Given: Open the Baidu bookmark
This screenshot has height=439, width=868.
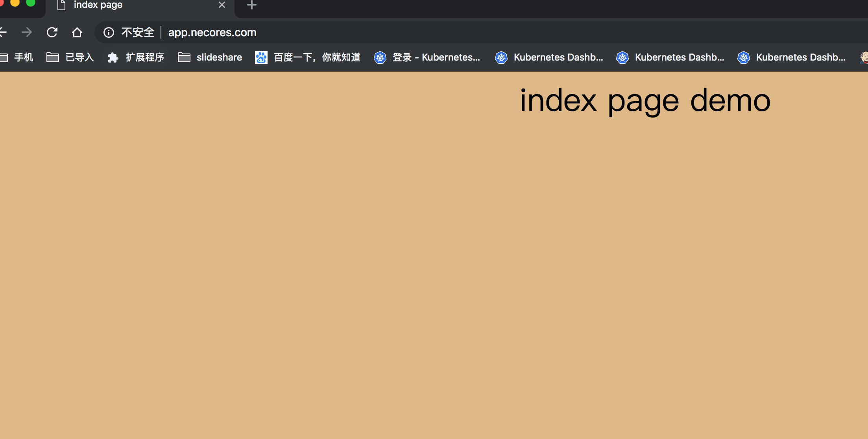Looking at the screenshot, I should tap(308, 57).
